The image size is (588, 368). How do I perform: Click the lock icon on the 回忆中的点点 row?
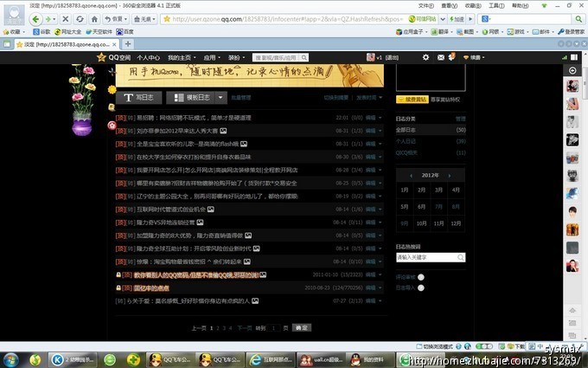tap(118, 288)
